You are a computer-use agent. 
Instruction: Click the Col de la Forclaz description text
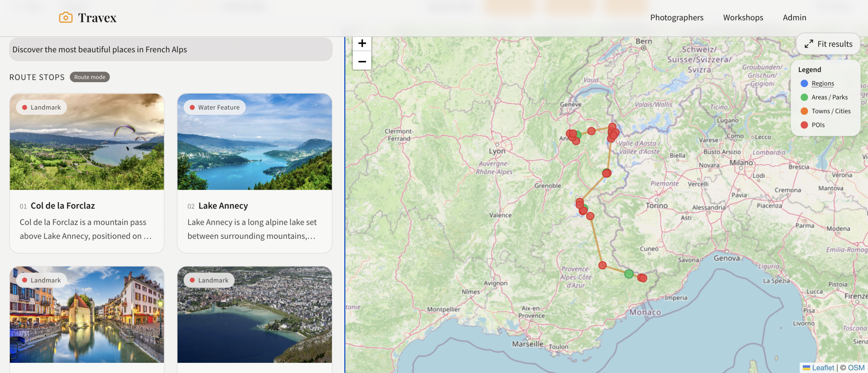tap(86, 229)
